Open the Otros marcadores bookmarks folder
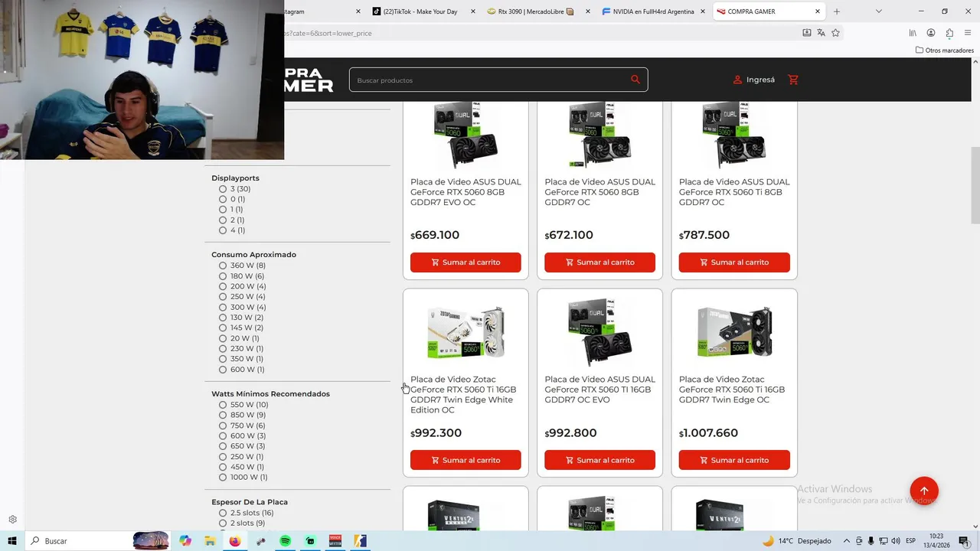Viewport: 980px width, 551px height. coord(945,51)
